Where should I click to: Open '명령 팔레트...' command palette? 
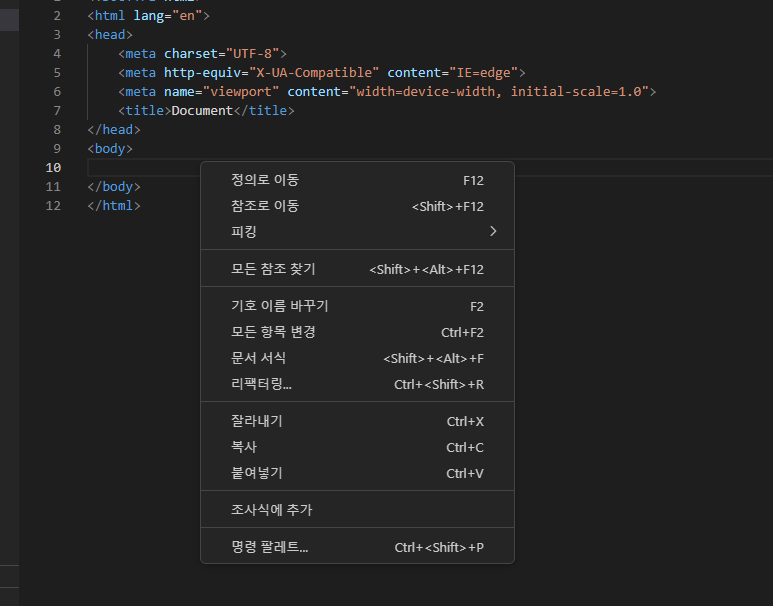pos(357,547)
